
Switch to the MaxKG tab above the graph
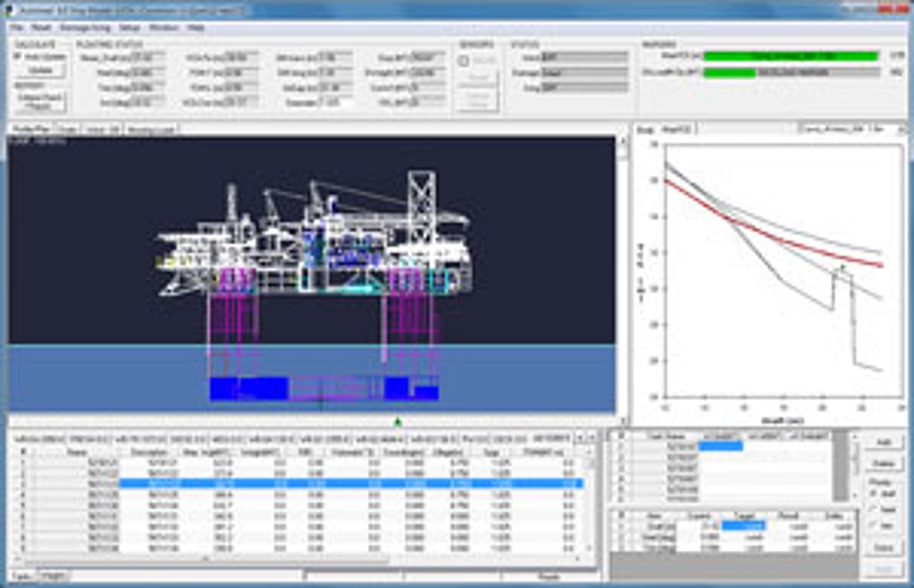(675, 130)
